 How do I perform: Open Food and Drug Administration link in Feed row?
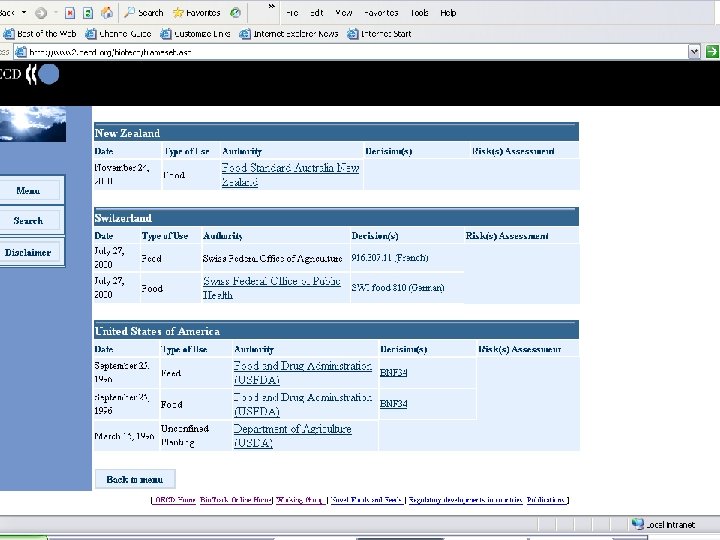(x=302, y=372)
